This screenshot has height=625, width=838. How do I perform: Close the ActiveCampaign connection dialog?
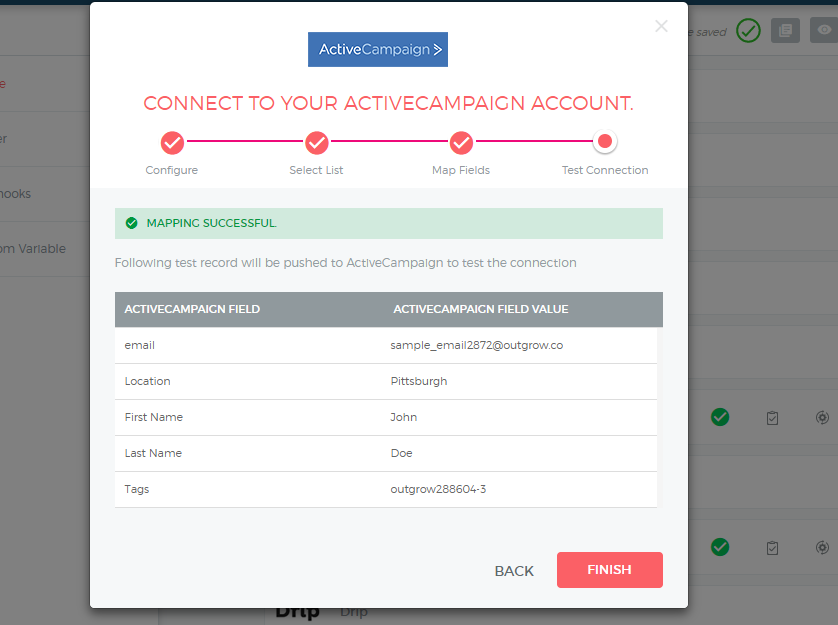click(661, 26)
